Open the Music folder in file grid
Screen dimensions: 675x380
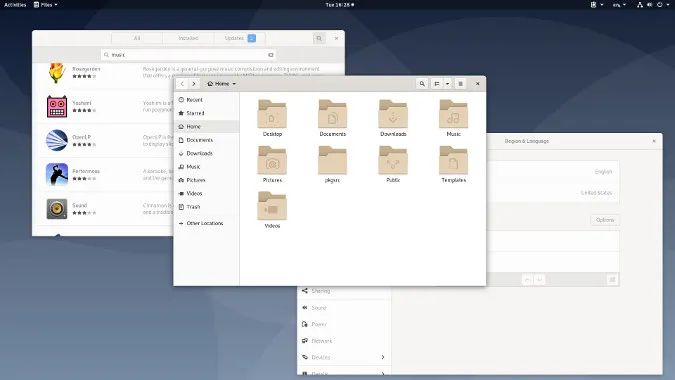pos(453,118)
